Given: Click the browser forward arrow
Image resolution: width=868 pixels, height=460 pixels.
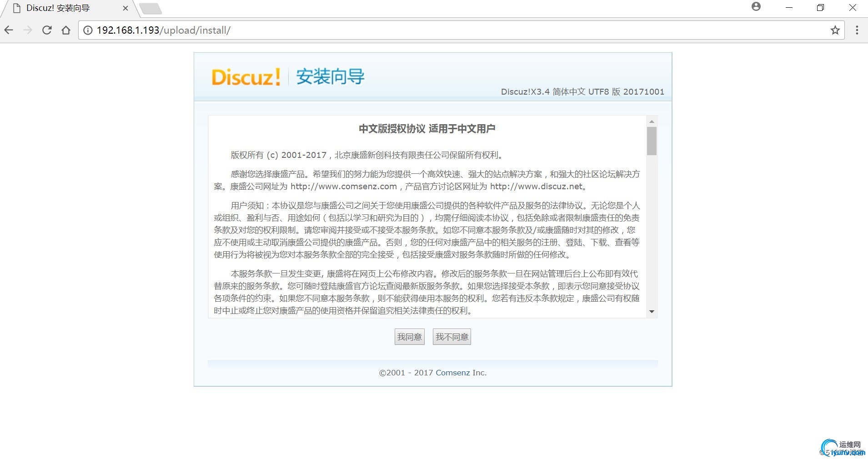Looking at the screenshot, I should click(28, 30).
